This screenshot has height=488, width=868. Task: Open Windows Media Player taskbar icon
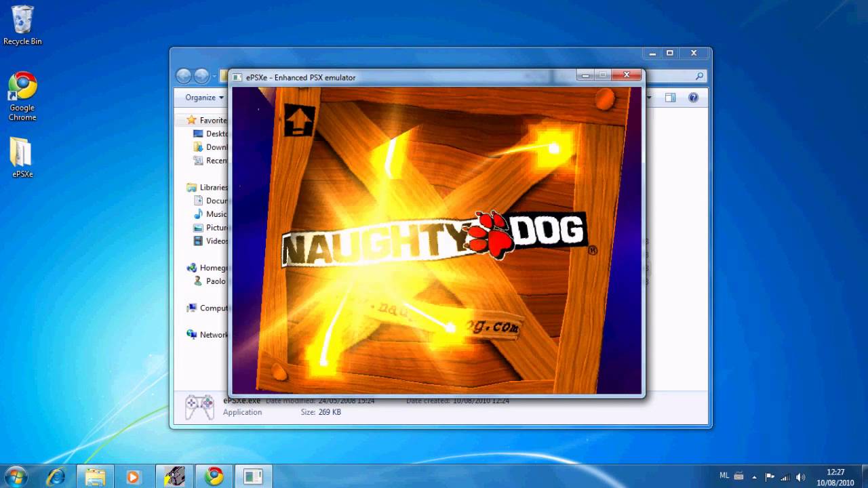coord(133,476)
